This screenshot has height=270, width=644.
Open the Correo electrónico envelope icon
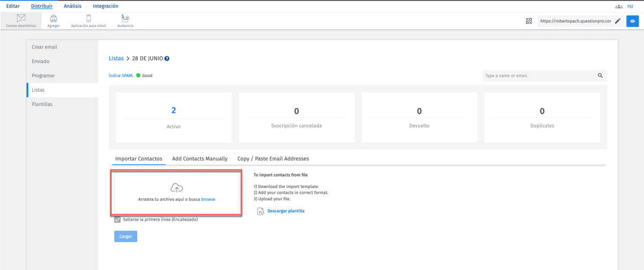[x=21, y=18]
